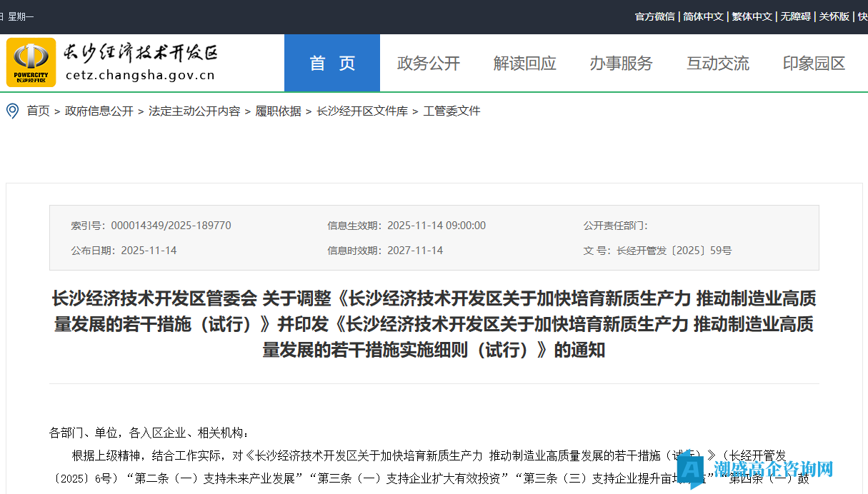The width and height of the screenshot is (868, 494).
Task: Select the 首页 navigation tab
Action: [331, 63]
